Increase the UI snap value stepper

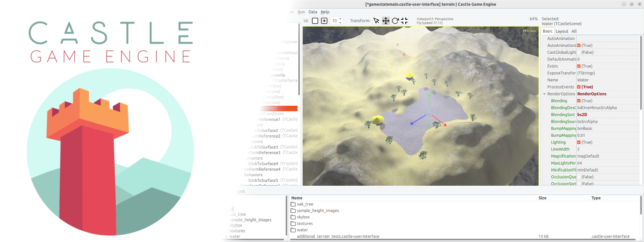[x=340, y=19]
